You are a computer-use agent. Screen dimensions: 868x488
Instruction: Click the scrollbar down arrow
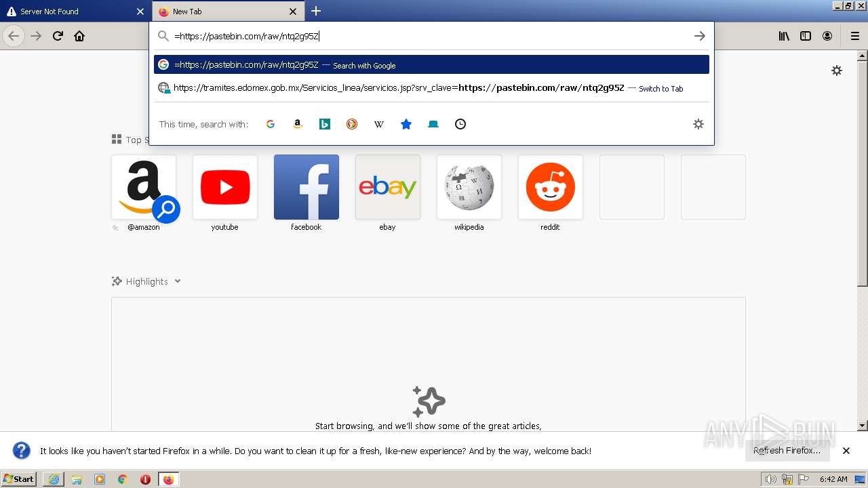click(x=863, y=426)
